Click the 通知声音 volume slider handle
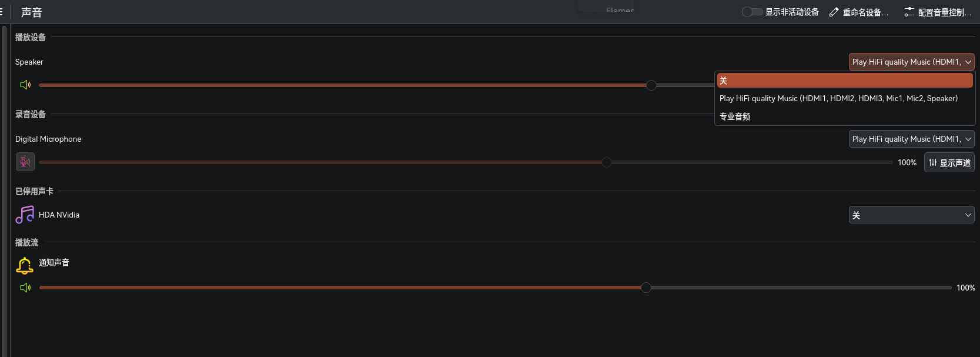 click(x=646, y=288)
